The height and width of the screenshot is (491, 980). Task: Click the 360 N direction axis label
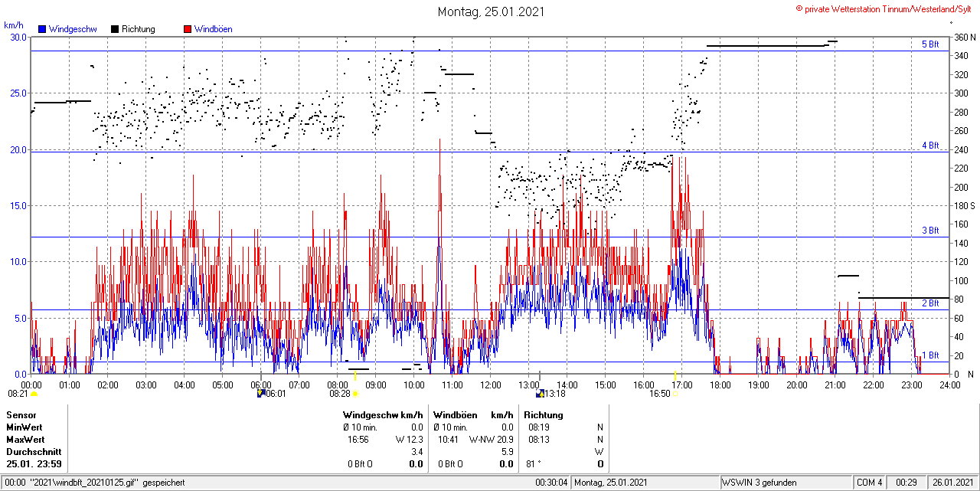(964, 38)
